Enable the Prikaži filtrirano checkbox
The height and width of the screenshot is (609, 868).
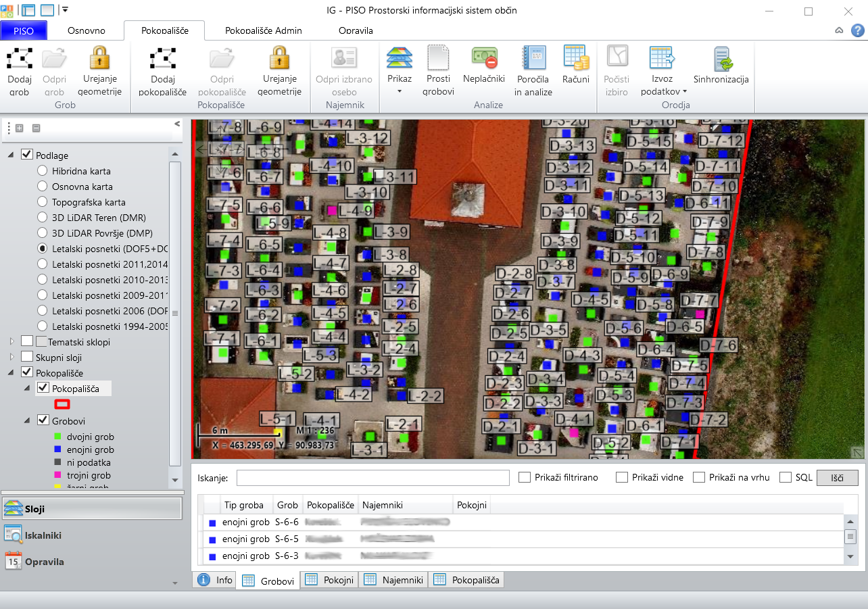tap(524, 477)
